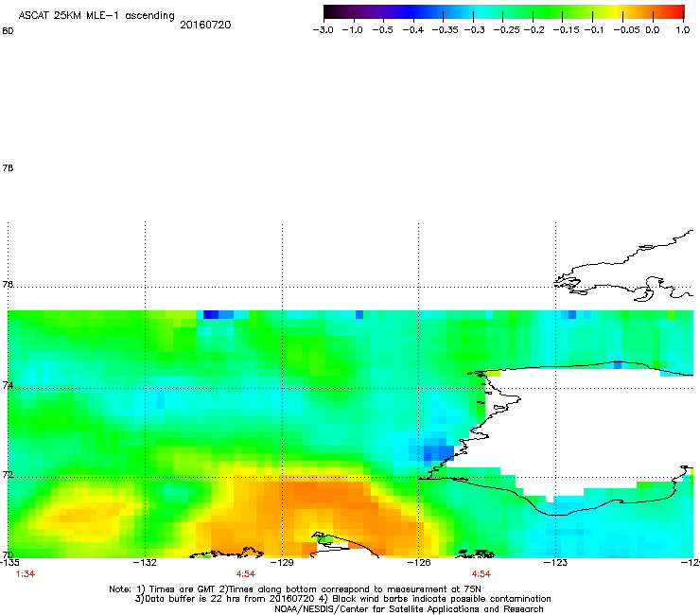Click the -135 longitude label
The height and width of the screenshot is (615, 700).
pos(9,562)
